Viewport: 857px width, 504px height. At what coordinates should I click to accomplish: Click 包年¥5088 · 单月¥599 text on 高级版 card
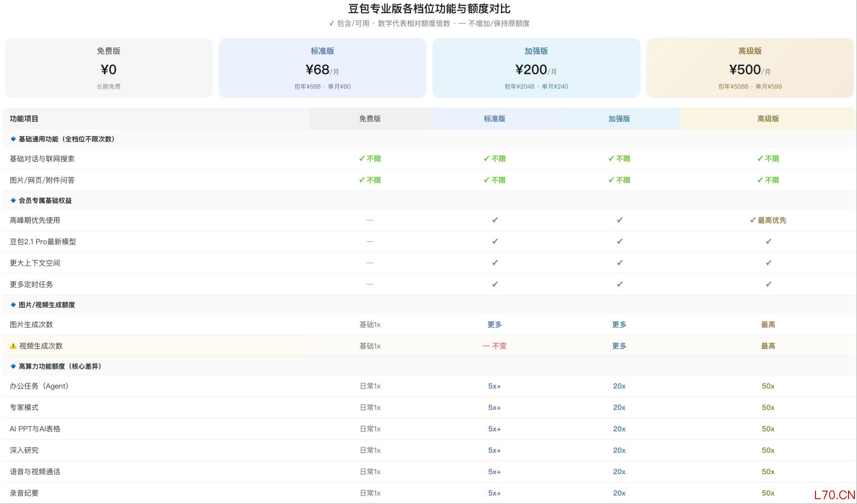click(x=750, y=87)
